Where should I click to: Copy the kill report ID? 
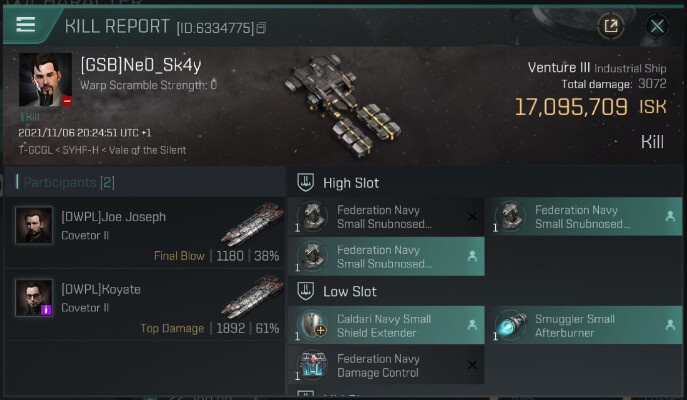[x=261, y=28]
